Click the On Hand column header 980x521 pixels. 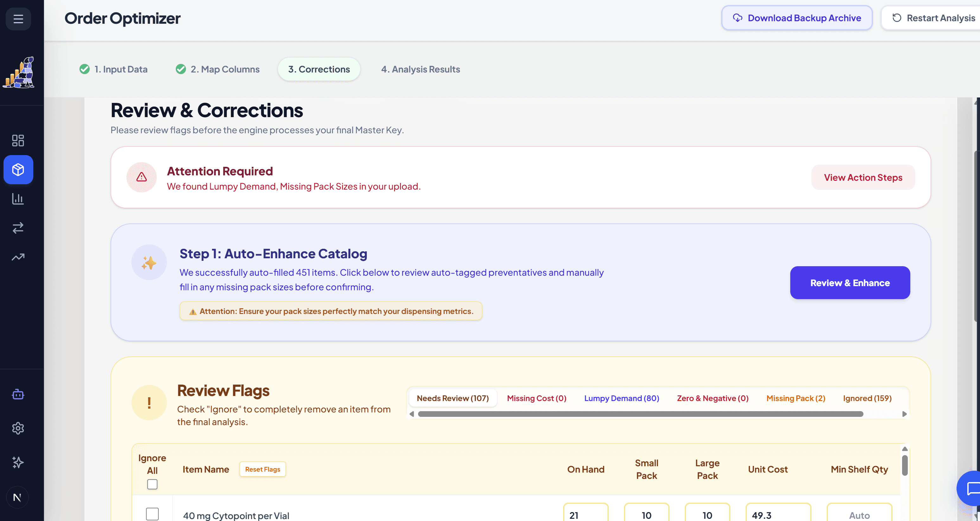[586, 469]
